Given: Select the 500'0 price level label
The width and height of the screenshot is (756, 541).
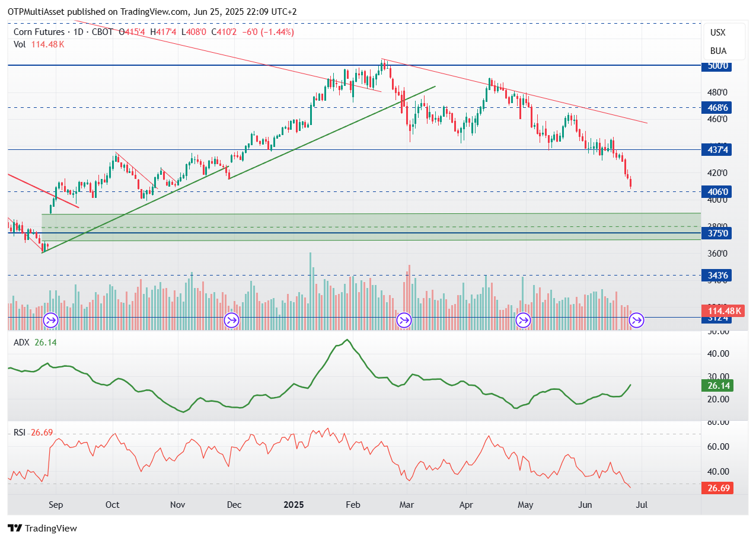Looking at the screenshot, I should pos(717,66).
